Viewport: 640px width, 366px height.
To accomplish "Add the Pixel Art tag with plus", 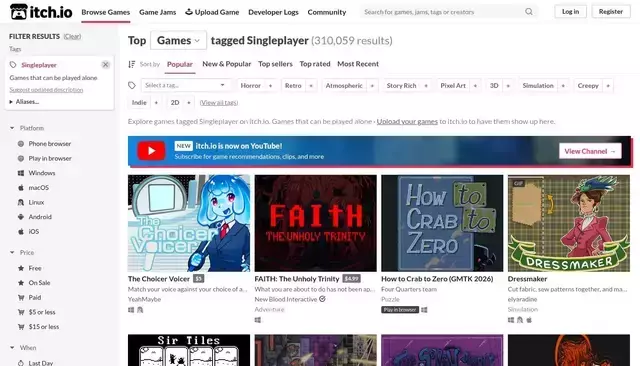I will tap(475, 86).
